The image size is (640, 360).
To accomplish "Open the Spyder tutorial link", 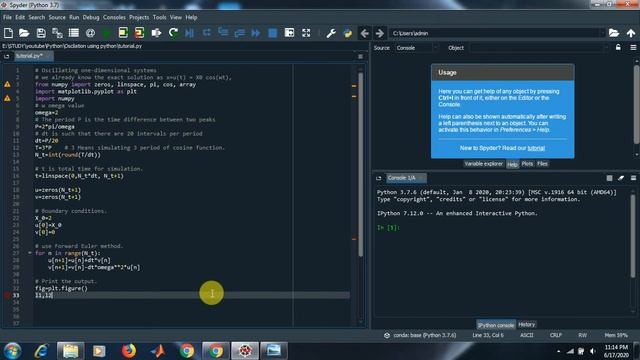I will pos(536,148).
